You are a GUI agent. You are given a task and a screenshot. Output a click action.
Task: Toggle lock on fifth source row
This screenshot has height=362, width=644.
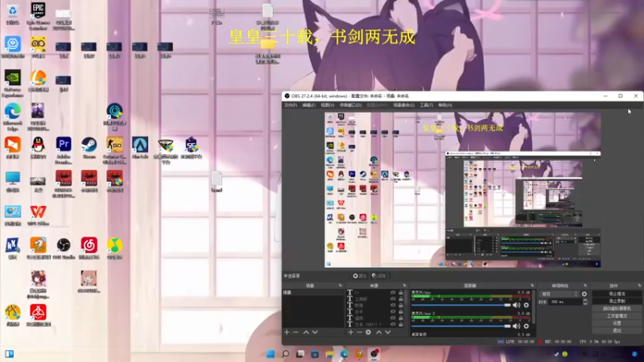401,318
